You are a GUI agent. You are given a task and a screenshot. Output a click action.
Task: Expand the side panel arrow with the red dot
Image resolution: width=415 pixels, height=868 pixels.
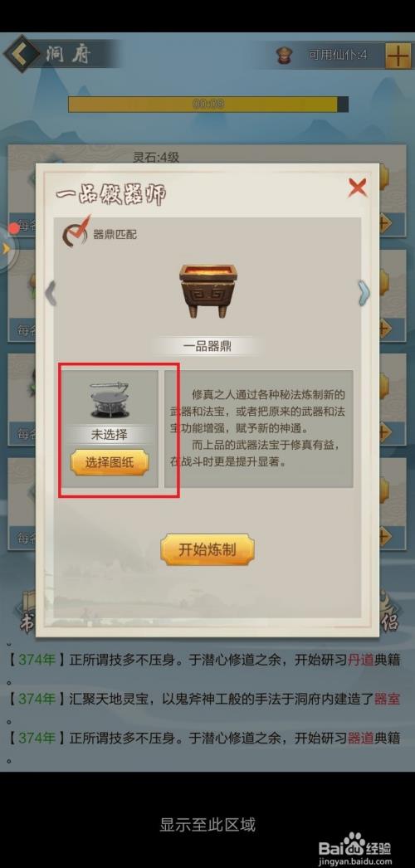point(7,248)
